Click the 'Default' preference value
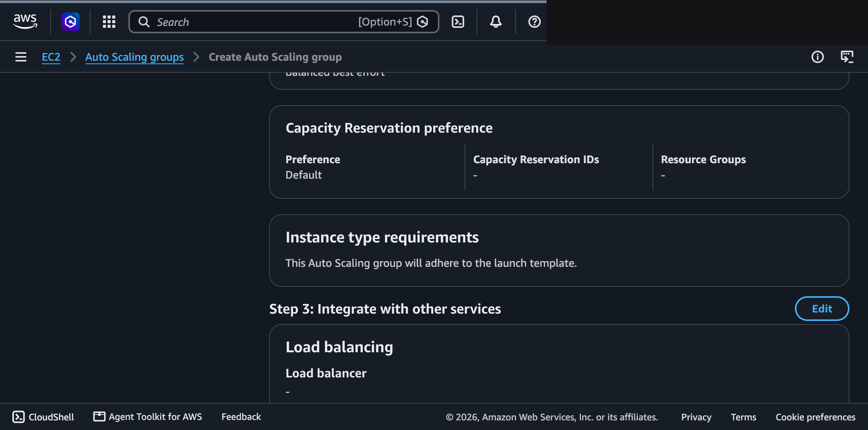Screen dimensions: 868x430 pyautogui.click(x=304, y=175)
